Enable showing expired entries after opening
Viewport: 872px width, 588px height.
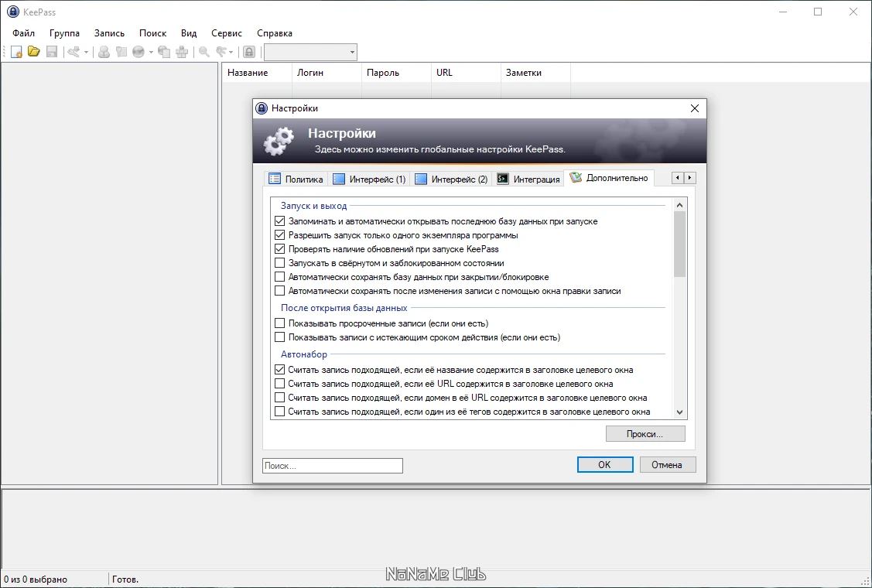(280, 323)
